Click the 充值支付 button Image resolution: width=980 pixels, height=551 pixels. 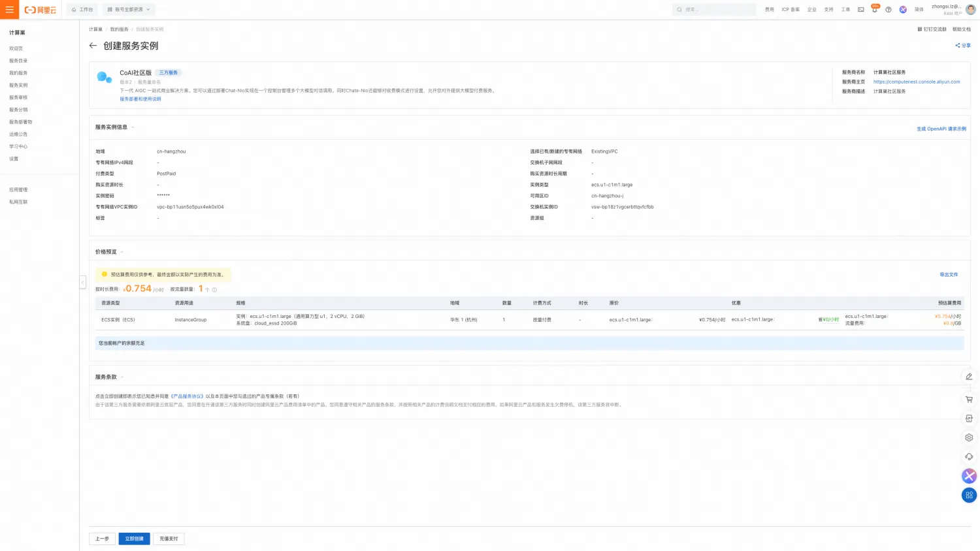[169, 539]
